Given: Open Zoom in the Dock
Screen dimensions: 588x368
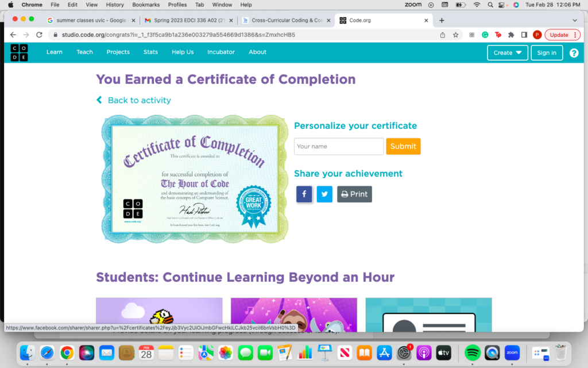Looking at the screenshot, I should [x=512, y=352].
